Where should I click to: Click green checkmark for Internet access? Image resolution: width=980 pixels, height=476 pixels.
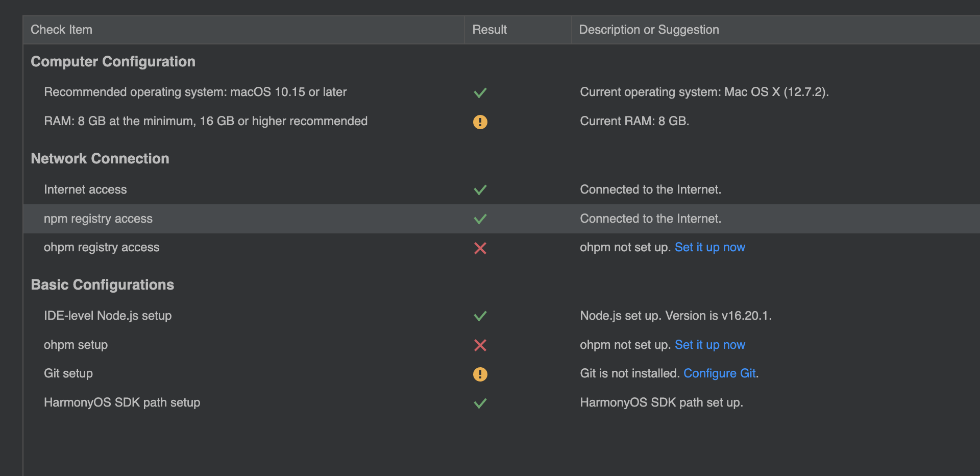tap(480, 190)
